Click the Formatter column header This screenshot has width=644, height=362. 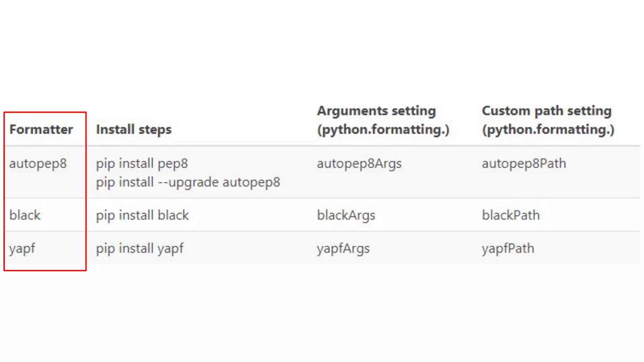[41, 129]
